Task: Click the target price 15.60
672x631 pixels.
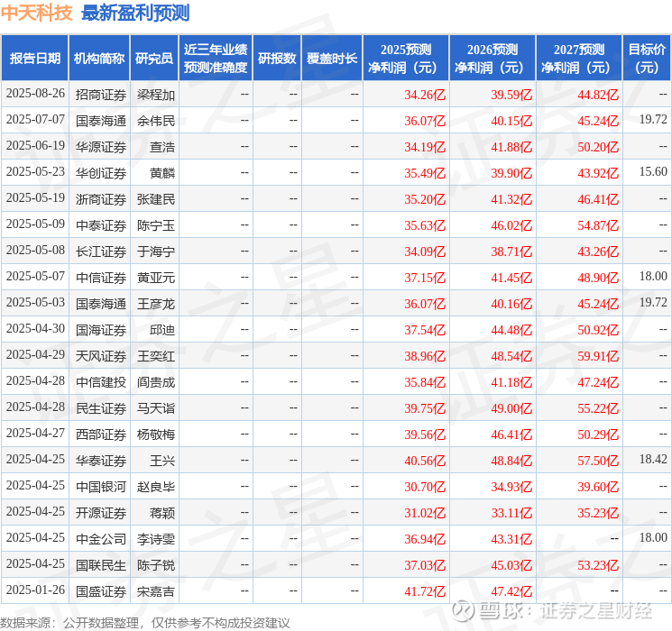Action: [653, 172]
